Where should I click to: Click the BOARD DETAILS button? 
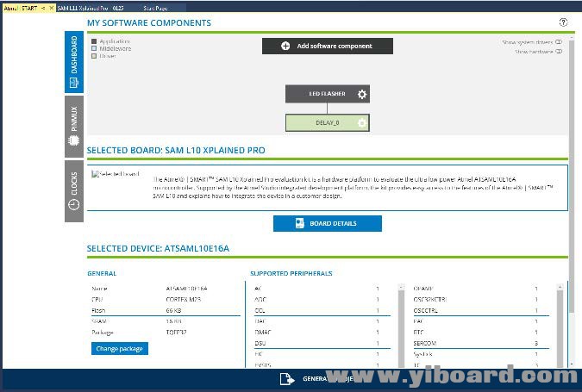coord(328,223)
